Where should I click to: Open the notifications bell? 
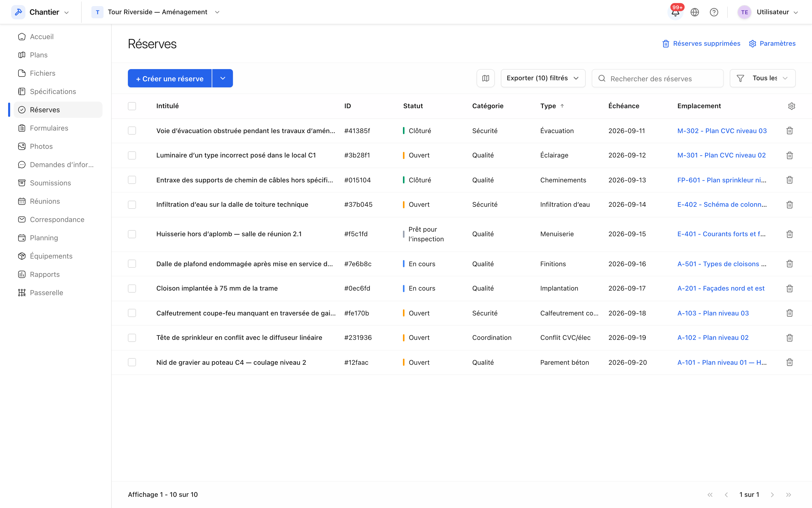[x=675, y=12]
